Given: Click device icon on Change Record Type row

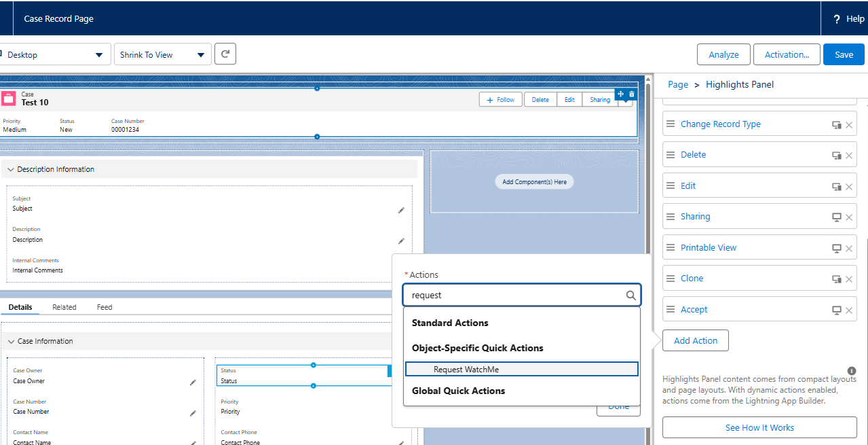Looking at the screenshot, I should coord(837,125).
